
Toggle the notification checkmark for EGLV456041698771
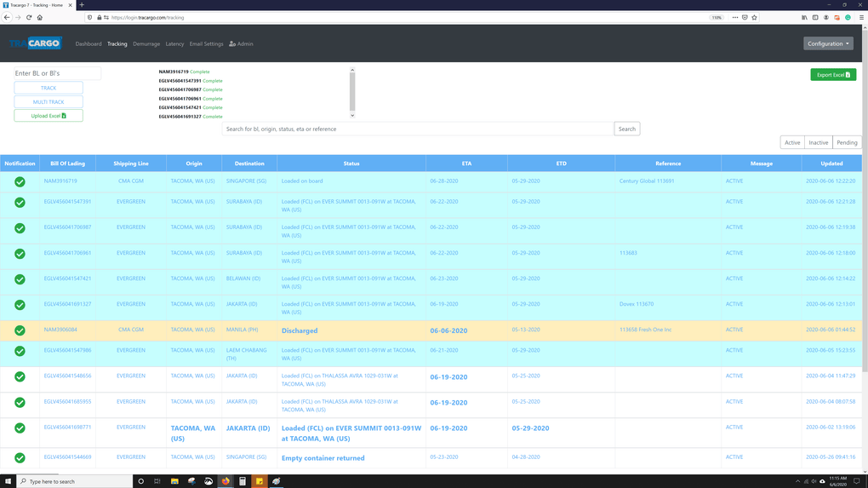point(20,428)
